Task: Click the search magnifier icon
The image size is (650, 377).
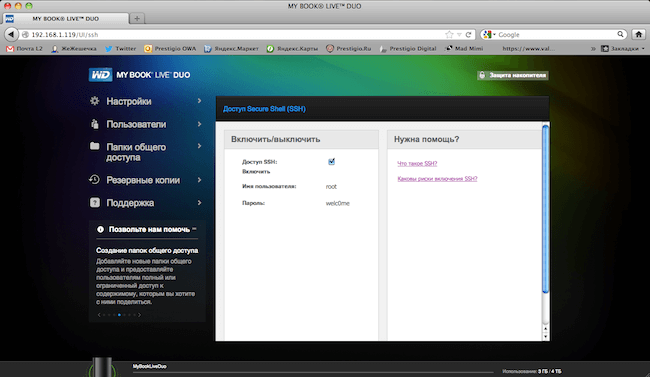Action: 620,34
